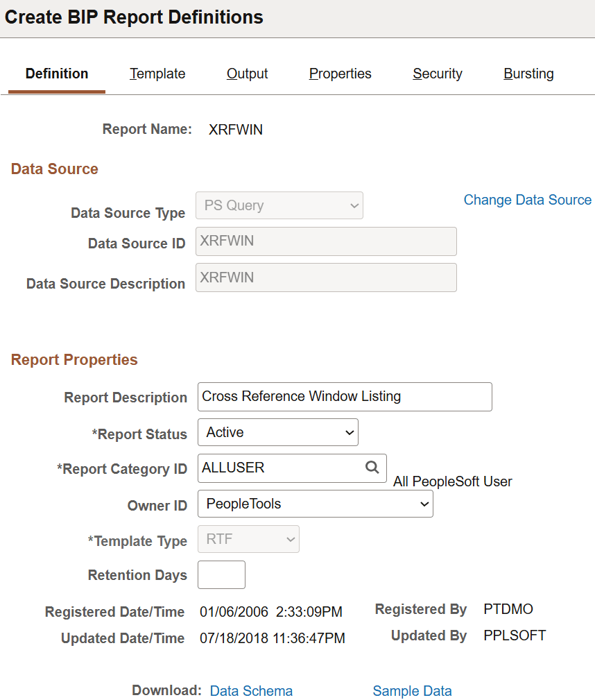This screenshot has width=595, height=700.
Task: Download the Sample Data file
Action: click(x=412, y=690)
